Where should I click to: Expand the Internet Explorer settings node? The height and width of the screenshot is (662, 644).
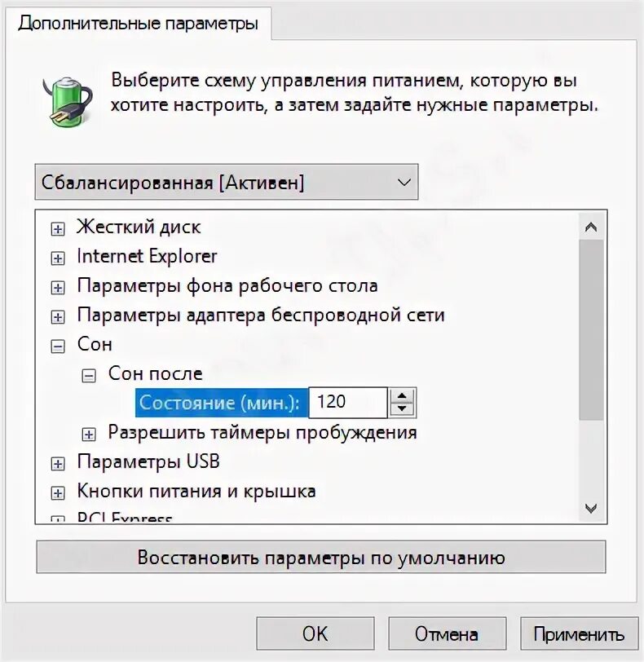(x=58, y=258)
